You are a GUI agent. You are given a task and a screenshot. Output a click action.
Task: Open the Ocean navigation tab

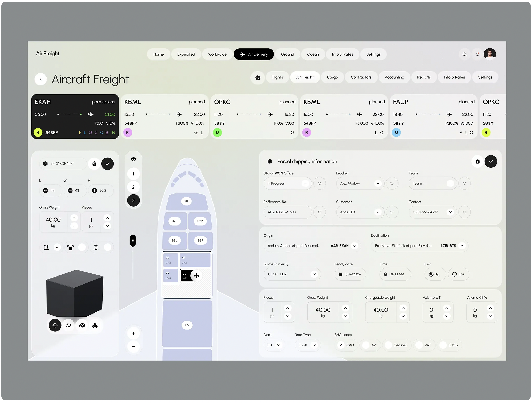(313, 54)
